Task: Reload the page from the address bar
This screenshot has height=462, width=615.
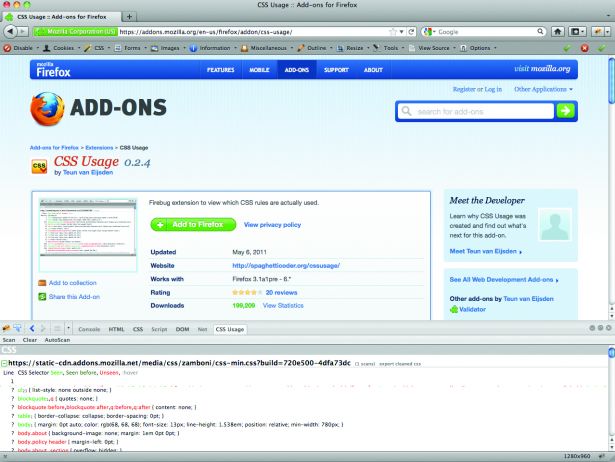Action: (411, 32)
